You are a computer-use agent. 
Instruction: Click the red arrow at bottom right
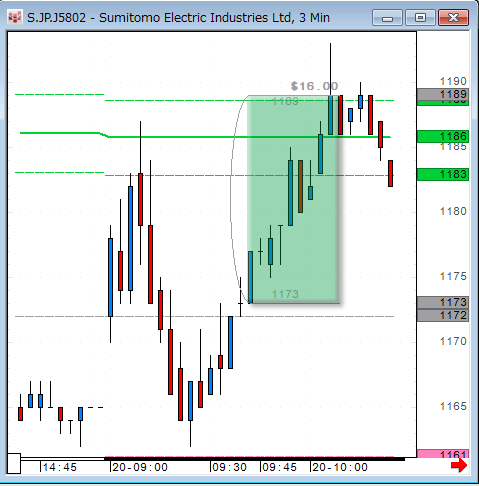pos(459,465)
